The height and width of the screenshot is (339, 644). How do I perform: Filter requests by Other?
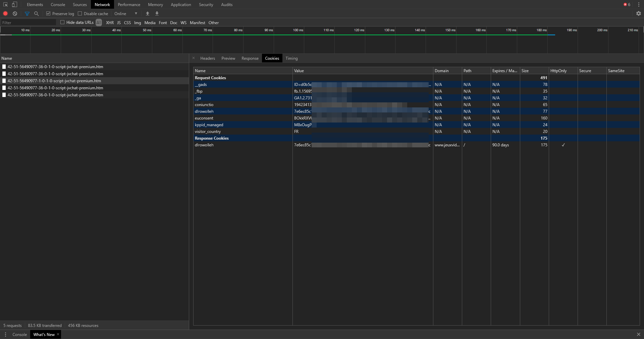[x=214, y=23]
